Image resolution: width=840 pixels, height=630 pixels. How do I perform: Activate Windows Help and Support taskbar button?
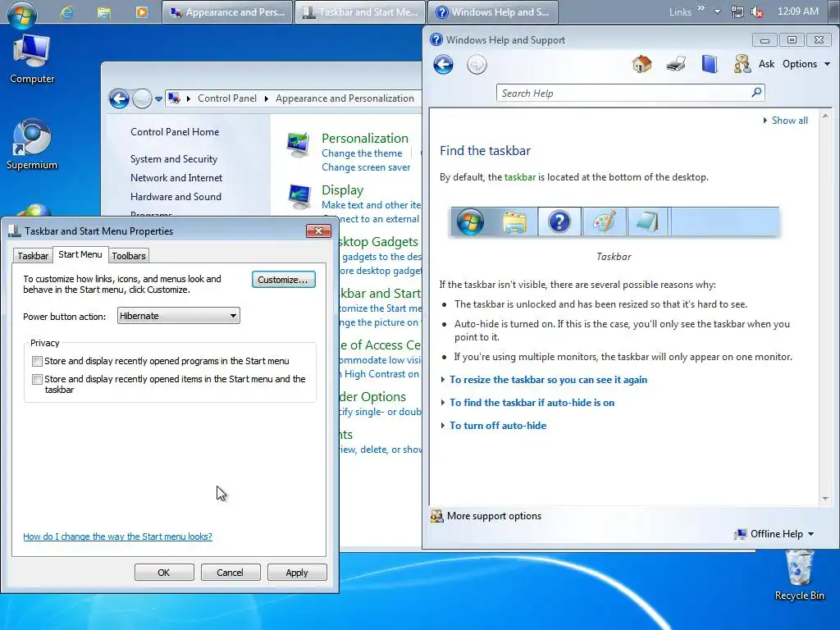coord(493,12)
